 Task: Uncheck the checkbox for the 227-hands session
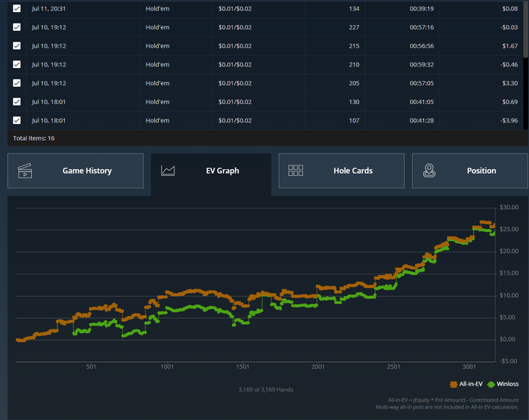(17, 27)
